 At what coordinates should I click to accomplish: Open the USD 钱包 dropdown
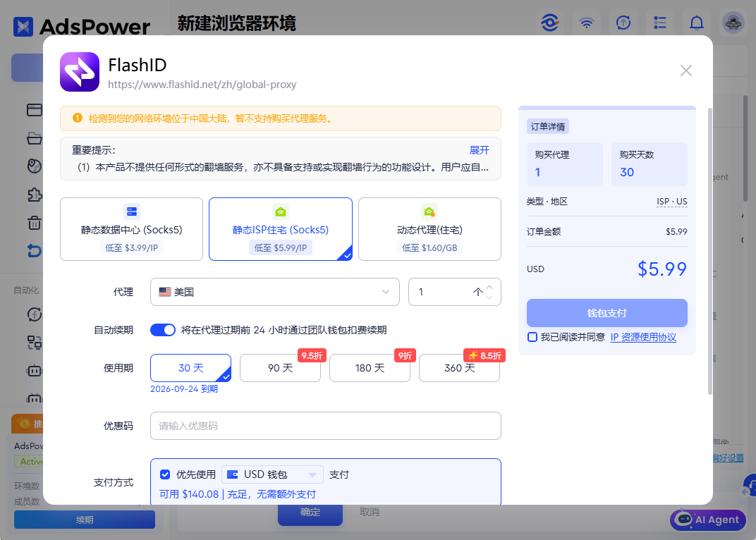[272, 474]
